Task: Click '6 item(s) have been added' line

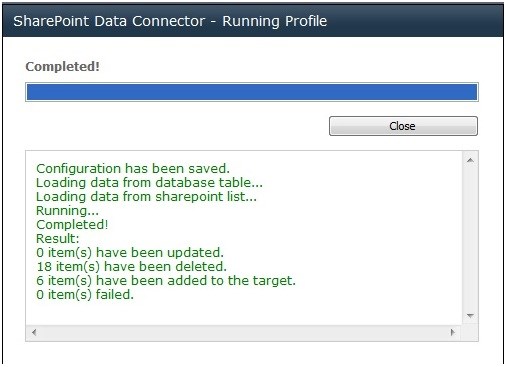Action: tap(166, 281)
